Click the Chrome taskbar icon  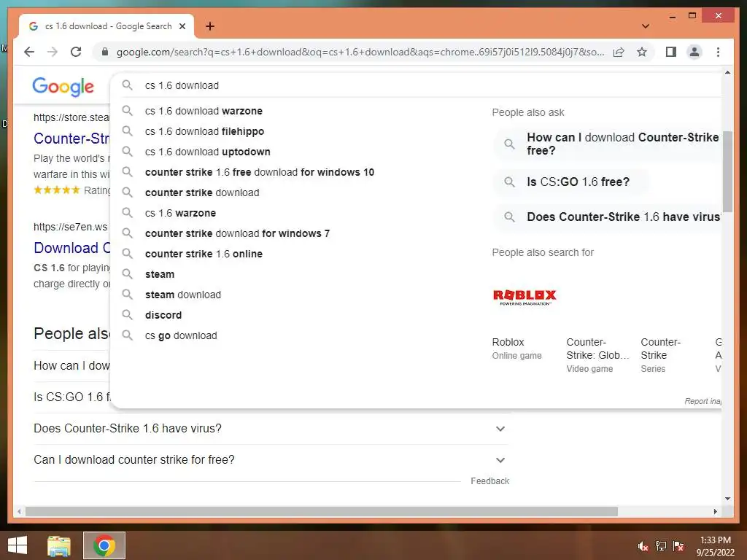tap(104, 545)
